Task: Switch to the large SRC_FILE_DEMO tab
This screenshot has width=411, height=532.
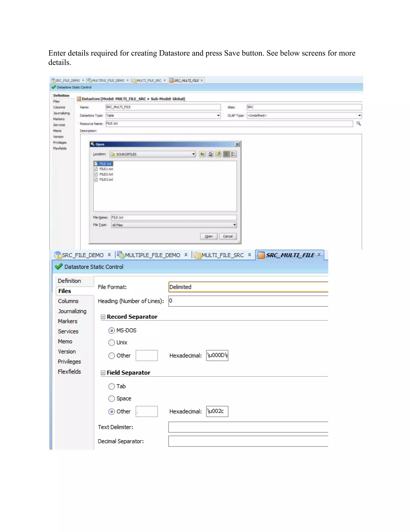Action: tap(82, 255)
